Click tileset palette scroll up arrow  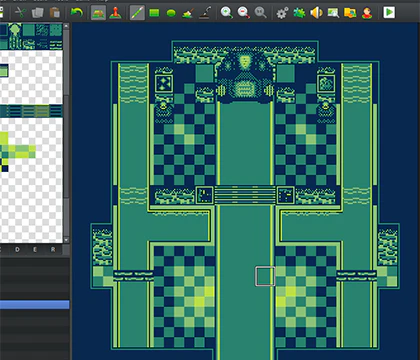point(66,26)
